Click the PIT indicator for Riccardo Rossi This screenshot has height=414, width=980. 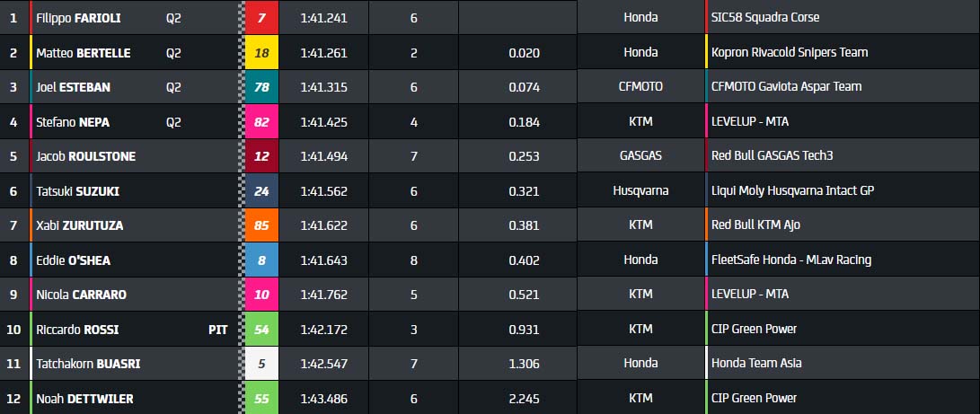[x=217, y=330]
